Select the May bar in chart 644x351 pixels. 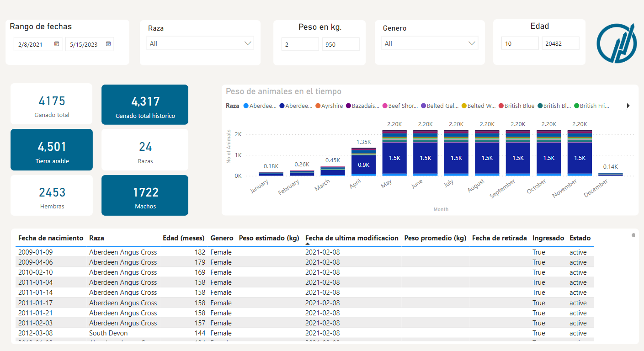point(394,153)
